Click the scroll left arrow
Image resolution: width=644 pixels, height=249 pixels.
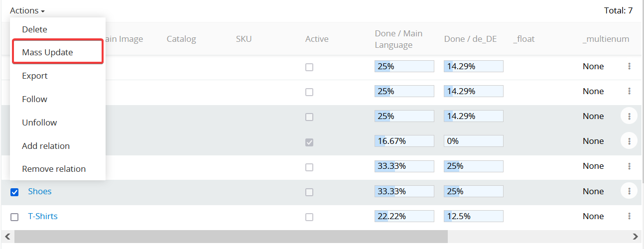[x=7, y=237]
